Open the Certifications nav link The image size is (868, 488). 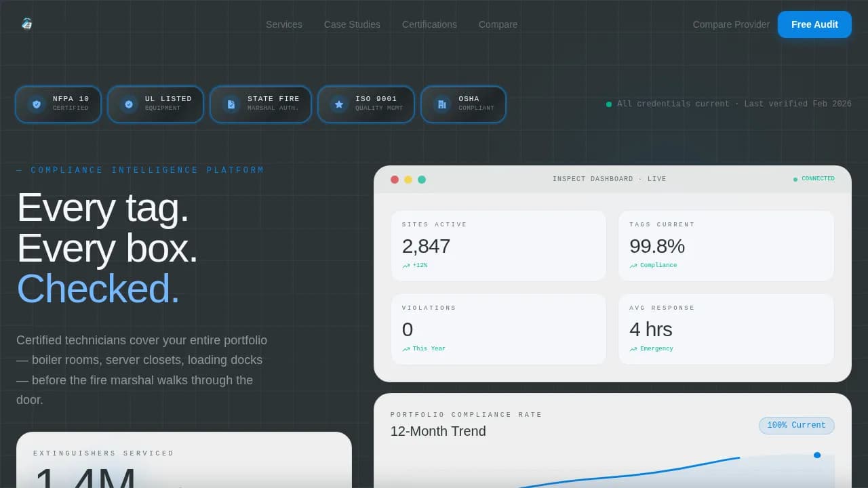tap(429, 24)
